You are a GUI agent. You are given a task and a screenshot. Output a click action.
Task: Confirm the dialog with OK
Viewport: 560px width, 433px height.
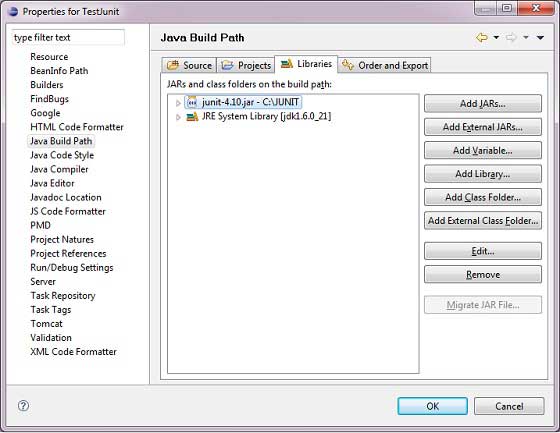tap(432, 406)
